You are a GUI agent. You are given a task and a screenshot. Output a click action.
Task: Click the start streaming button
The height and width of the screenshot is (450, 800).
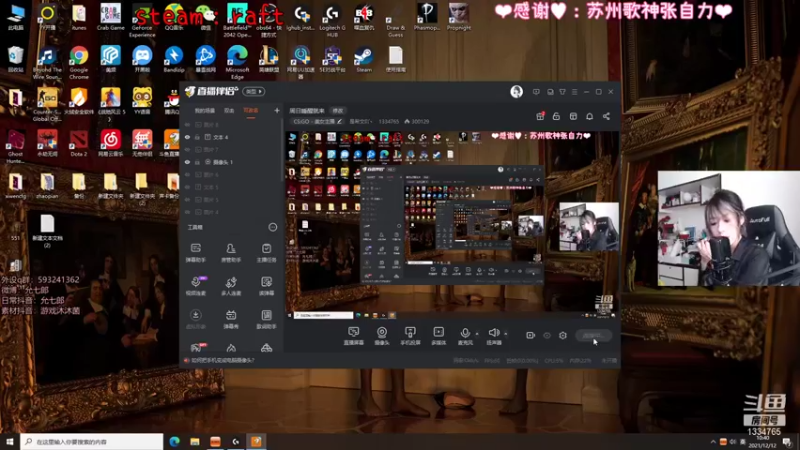[594, 335]
